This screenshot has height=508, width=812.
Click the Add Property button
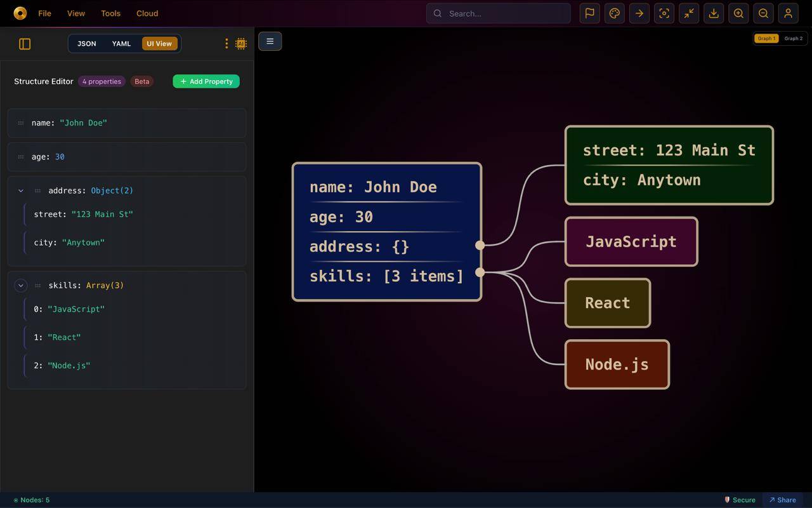tap(206, 81)
